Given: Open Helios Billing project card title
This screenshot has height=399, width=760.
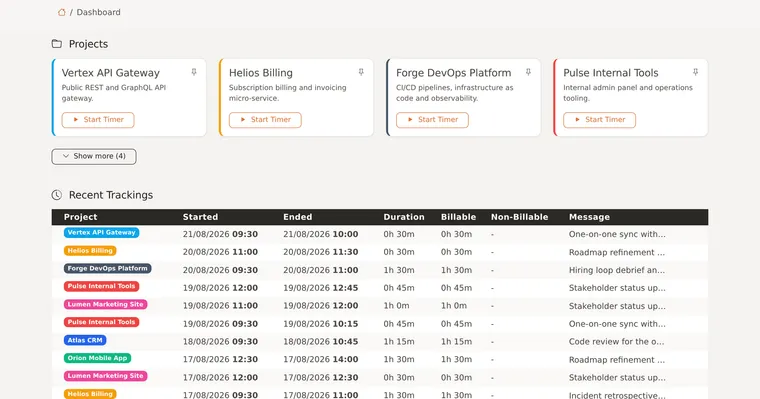Looking at the screenshot, I should [x=261, y=73].
